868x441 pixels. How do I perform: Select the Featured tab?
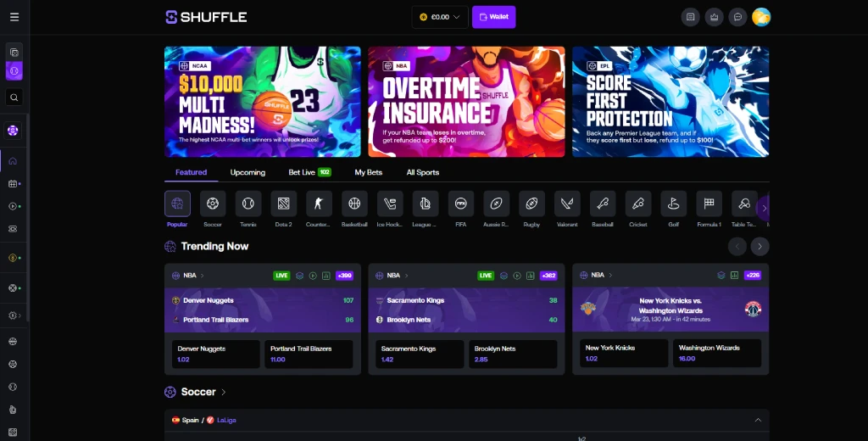click(191, 172)
